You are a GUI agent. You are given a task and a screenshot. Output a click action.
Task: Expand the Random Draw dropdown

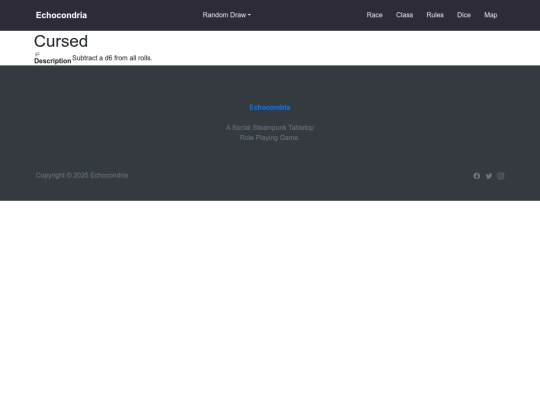click(x=226, y=15)
